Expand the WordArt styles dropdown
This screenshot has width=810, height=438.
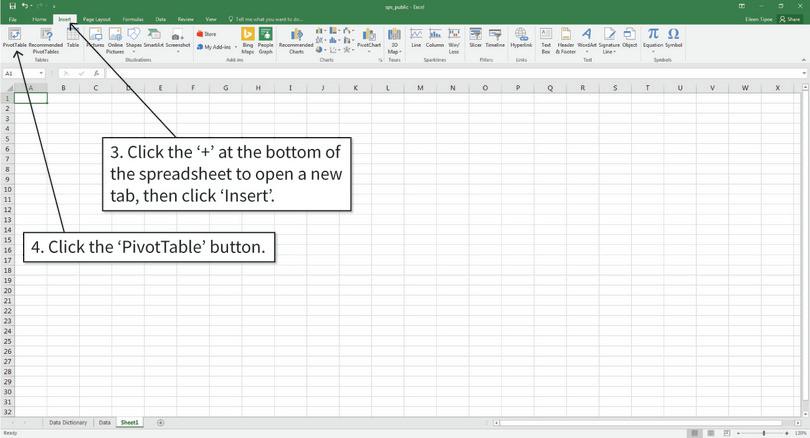tap(587, 52)
